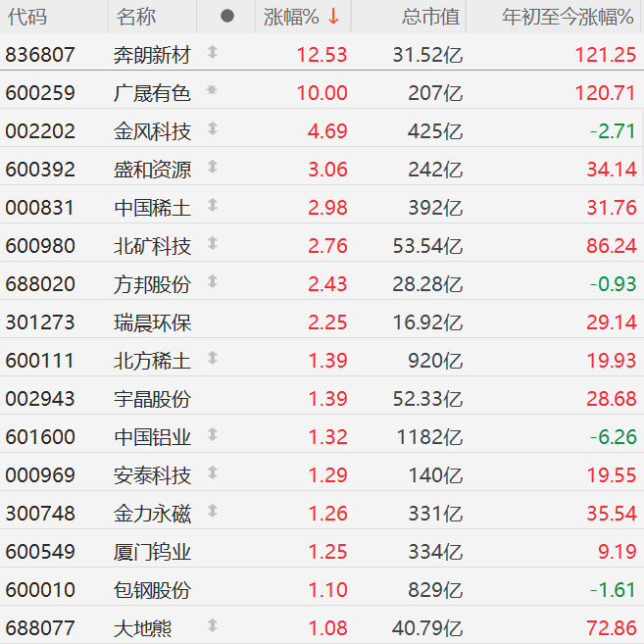This screenshot has width=644, height=644.
Task: Open the stock name 金风科技
Action: tap(152, 131)
